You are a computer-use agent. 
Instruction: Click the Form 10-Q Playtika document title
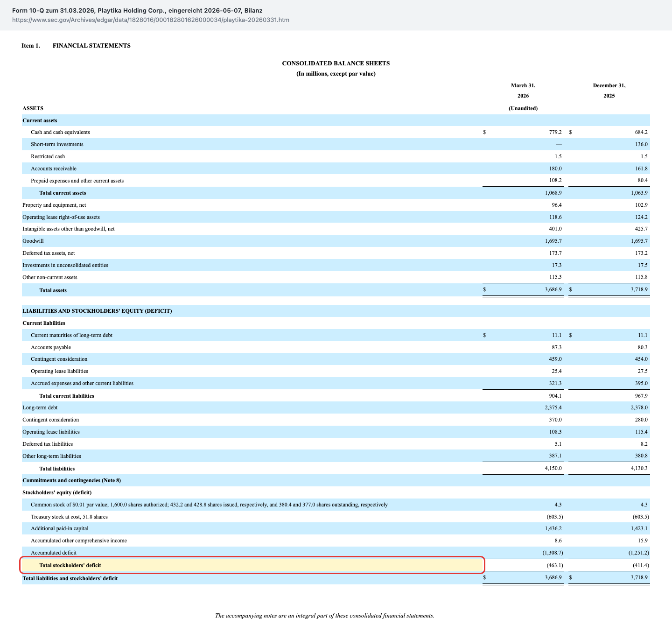[x=137, y=10]
